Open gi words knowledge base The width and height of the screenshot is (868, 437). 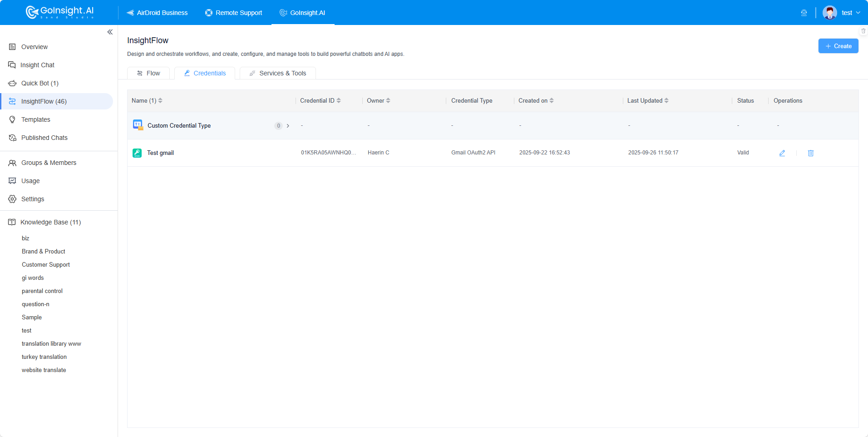coord(33,278)
